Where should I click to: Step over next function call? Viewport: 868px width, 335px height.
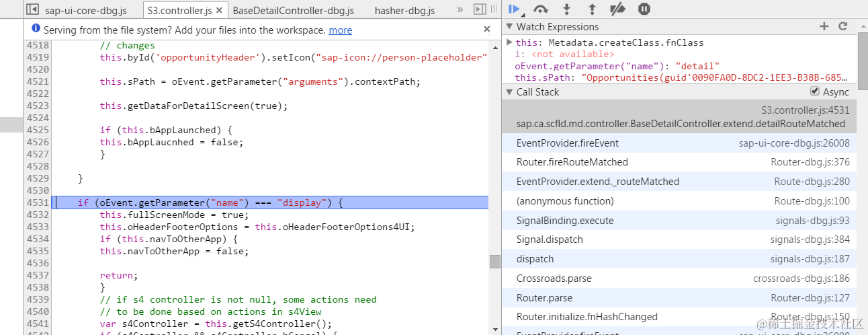[540, 9]
